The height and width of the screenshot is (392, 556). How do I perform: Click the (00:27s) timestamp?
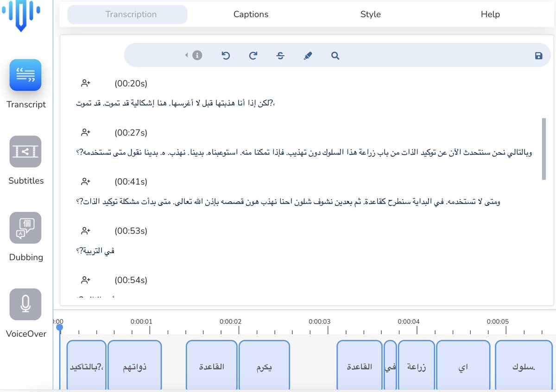tap(131, 133)
